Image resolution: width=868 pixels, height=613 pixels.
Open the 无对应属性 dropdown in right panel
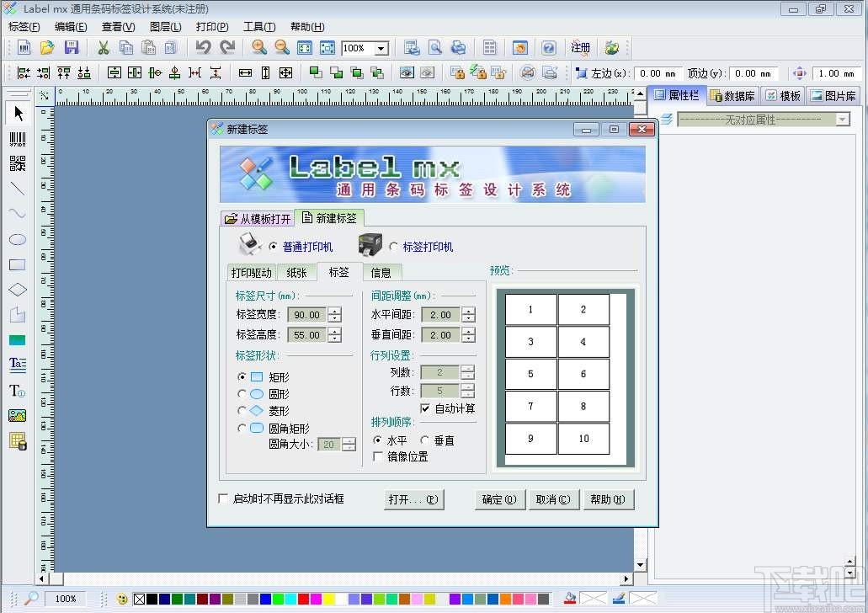841,119
